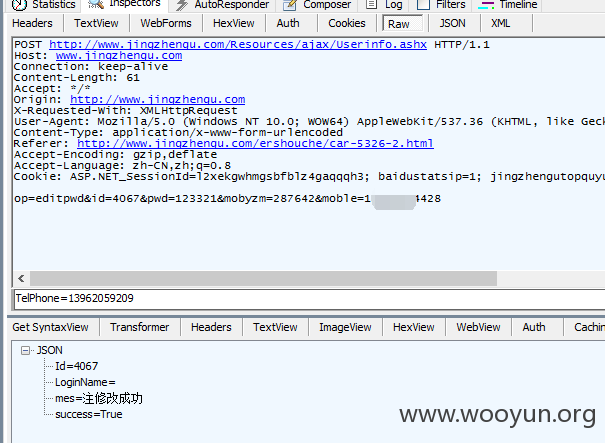Switch to the Log tab
The width and height of the screenshot is (605, 443).
coord(384,5)
